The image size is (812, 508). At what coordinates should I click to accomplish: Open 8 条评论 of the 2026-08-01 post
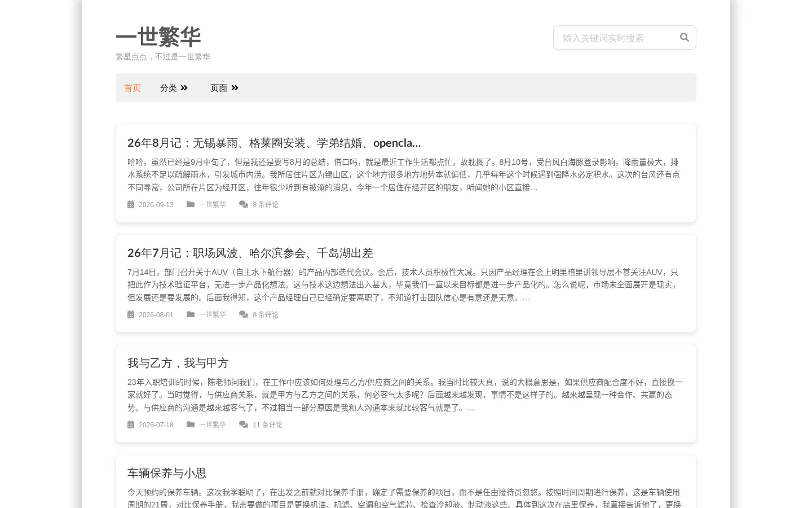coord(266,314)
